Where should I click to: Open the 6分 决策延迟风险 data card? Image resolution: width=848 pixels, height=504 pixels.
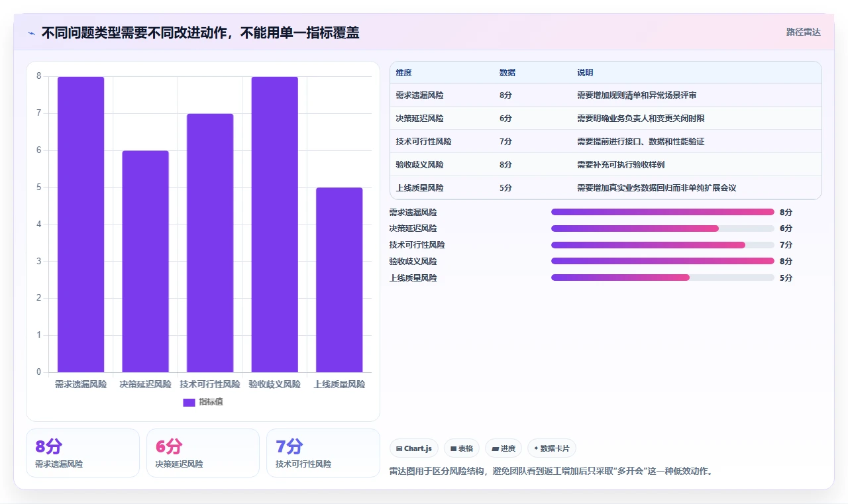pyautogui.click(x=203, y=453)
